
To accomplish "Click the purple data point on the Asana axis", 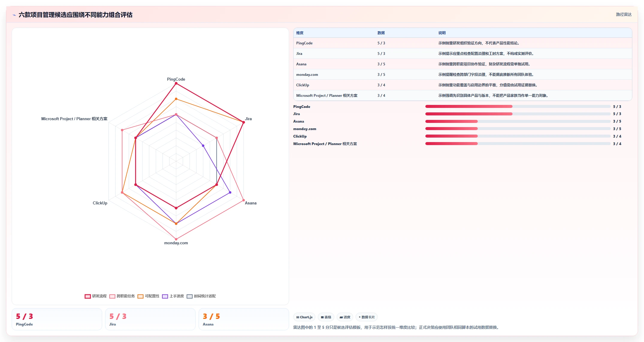I will tap(230, 192).
